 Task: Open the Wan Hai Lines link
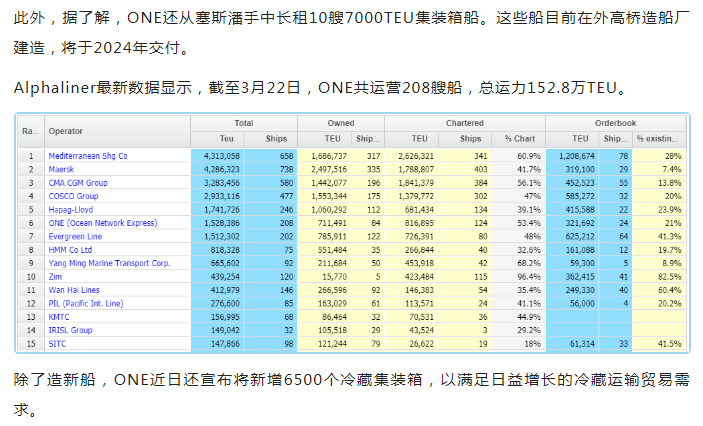(x=74, y=290)
